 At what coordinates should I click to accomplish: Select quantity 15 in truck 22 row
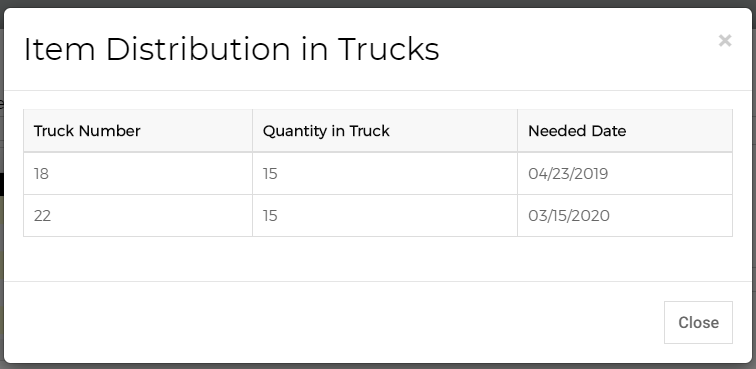pyautogui.click(x=385, y=216)
